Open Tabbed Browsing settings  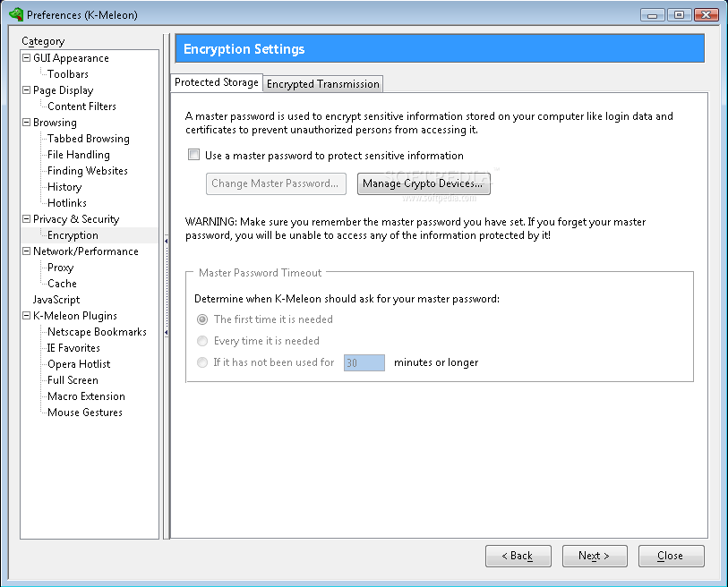point(89,139)
